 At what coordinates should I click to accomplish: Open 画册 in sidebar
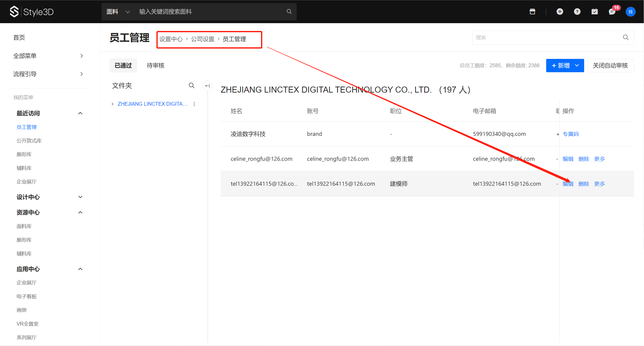(x=22, y=310)
